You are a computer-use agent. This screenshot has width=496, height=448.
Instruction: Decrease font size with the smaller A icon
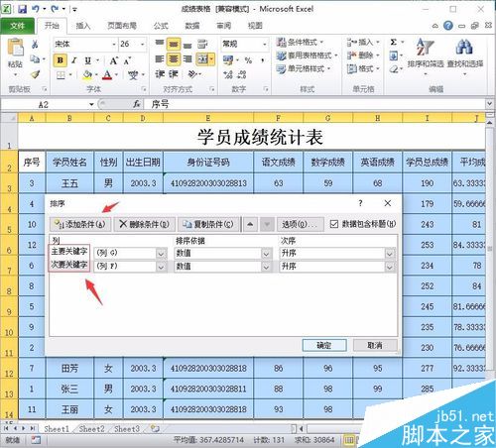point(127,60)
